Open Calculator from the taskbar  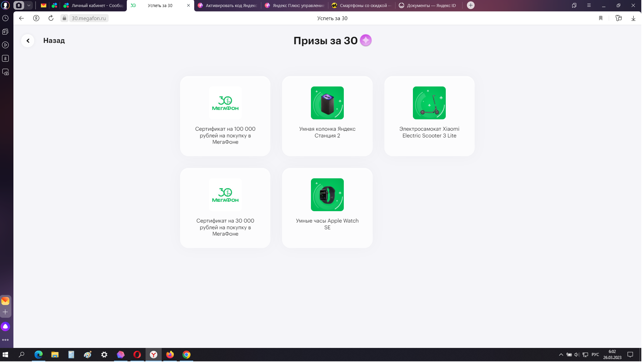71,355
